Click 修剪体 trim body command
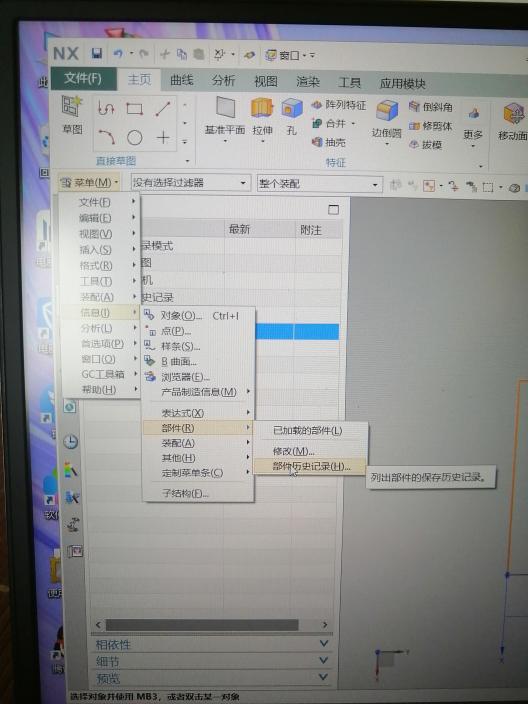528x704 pixels. (x=431, y=126)
